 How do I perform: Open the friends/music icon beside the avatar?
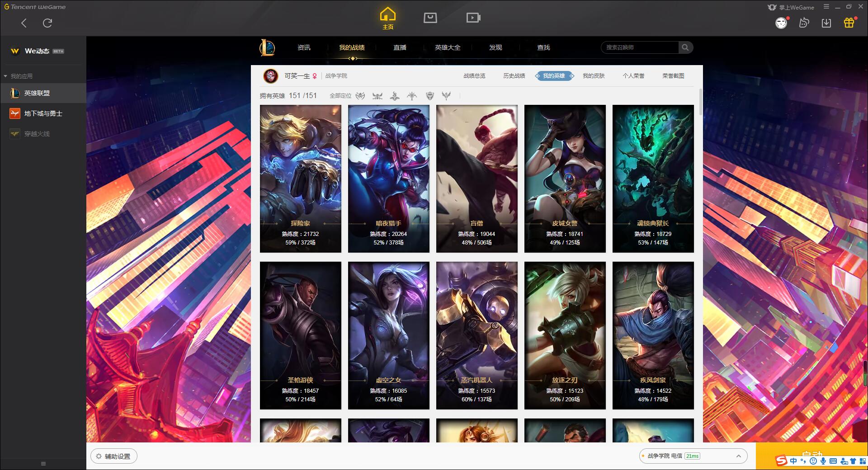(x=804, y=23)
